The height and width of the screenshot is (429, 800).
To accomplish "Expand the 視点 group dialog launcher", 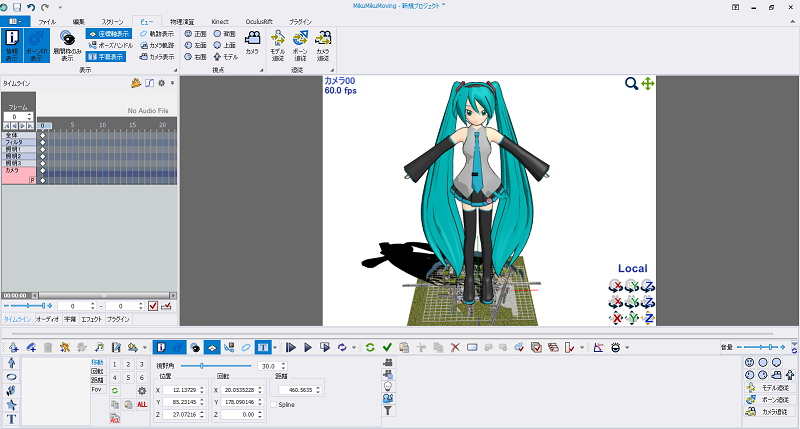I will point(262,70).
